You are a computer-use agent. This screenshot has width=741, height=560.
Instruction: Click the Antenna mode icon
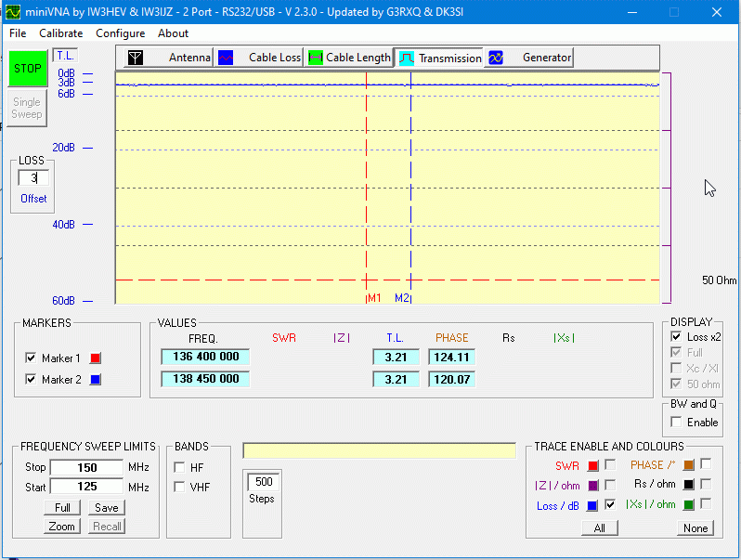click(136, 58)
